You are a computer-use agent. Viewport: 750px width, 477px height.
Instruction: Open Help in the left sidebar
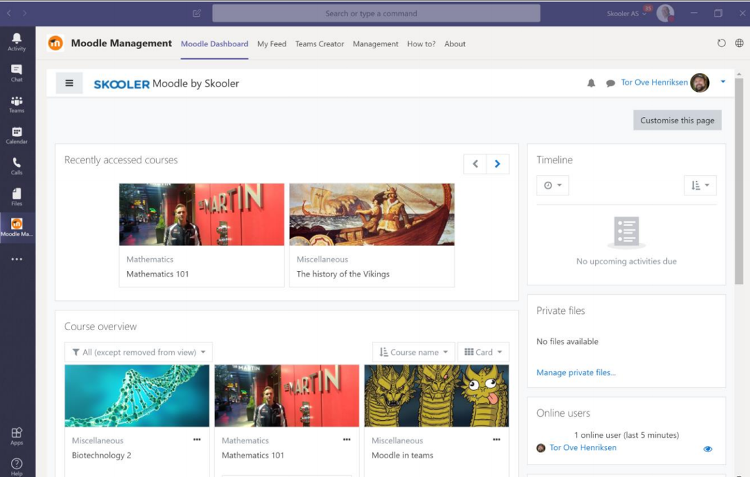tap(17, 467)
